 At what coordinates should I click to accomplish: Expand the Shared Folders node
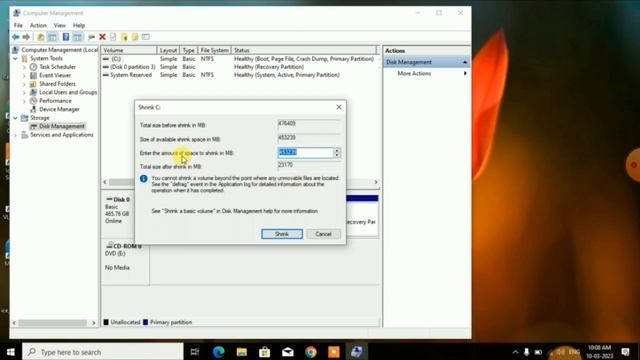pos(24,84)
